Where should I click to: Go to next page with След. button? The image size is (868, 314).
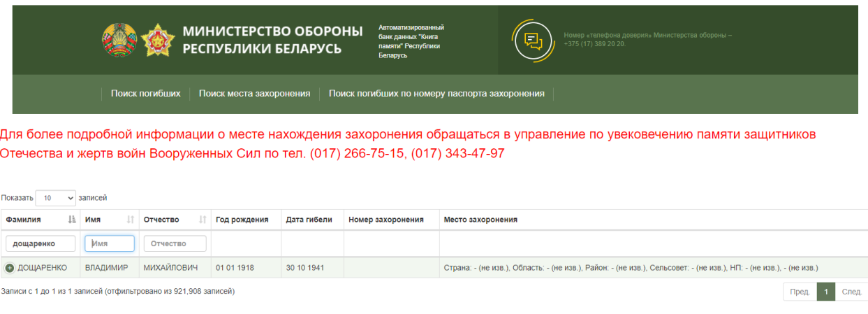coord(851,292)
